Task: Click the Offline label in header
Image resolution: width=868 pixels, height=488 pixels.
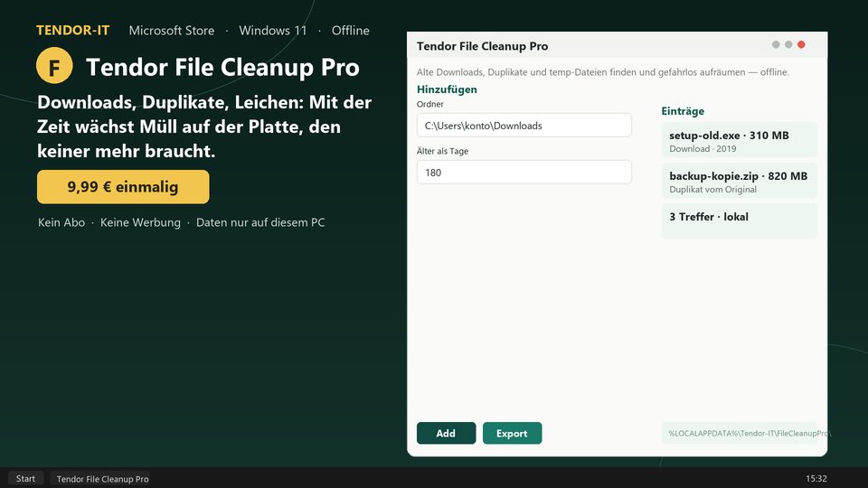Action: [351, 31]
